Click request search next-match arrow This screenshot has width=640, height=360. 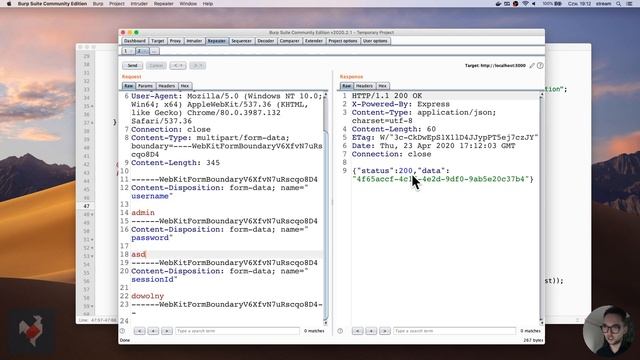pyautogui.click(x=167, y=331)
